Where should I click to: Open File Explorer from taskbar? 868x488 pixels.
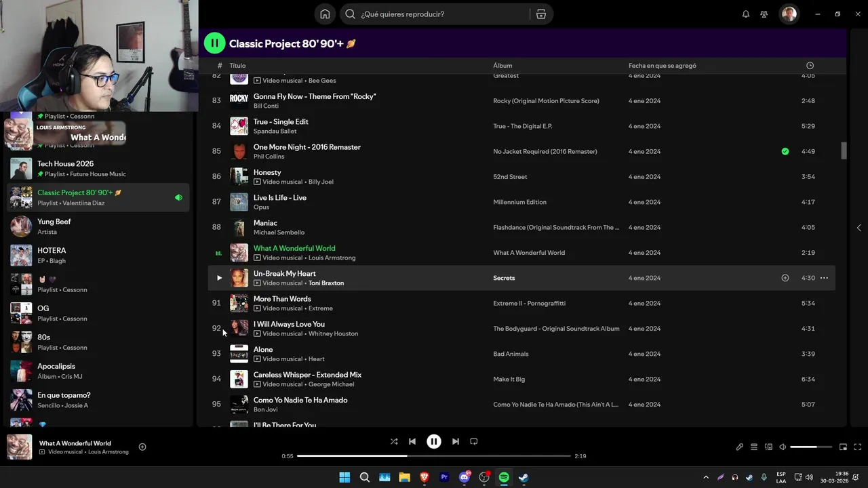point(405,477)
